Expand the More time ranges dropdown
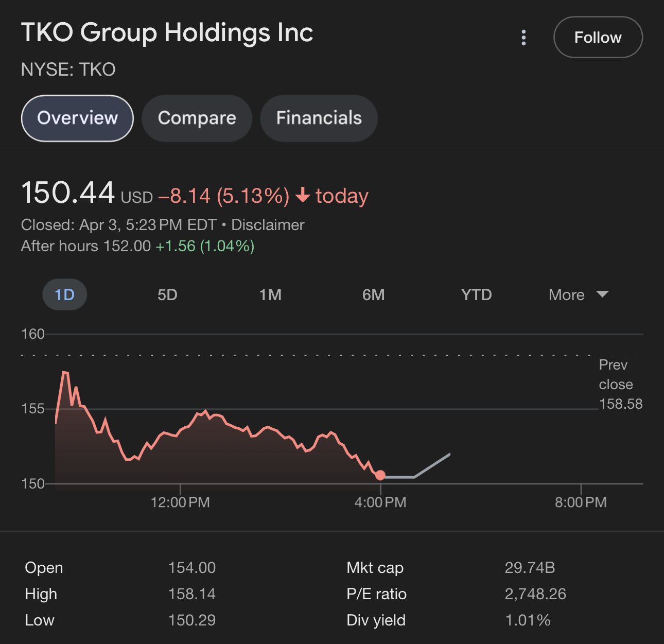The image size is (664, 644). pyautogui.click(x=567, y=294)
